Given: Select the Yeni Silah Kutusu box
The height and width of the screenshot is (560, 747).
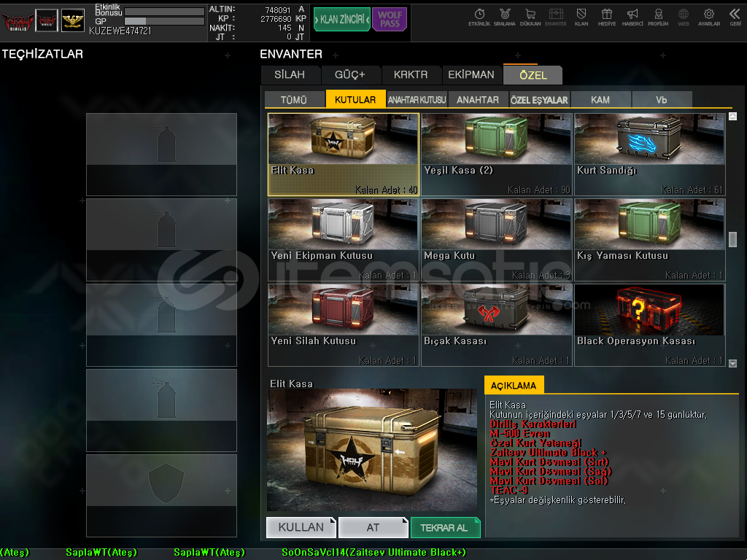Looking at the screenshot, I should point(344,325).
